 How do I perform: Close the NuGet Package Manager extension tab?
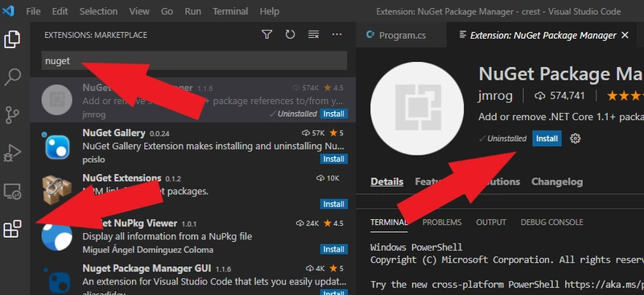pos(625,35)
